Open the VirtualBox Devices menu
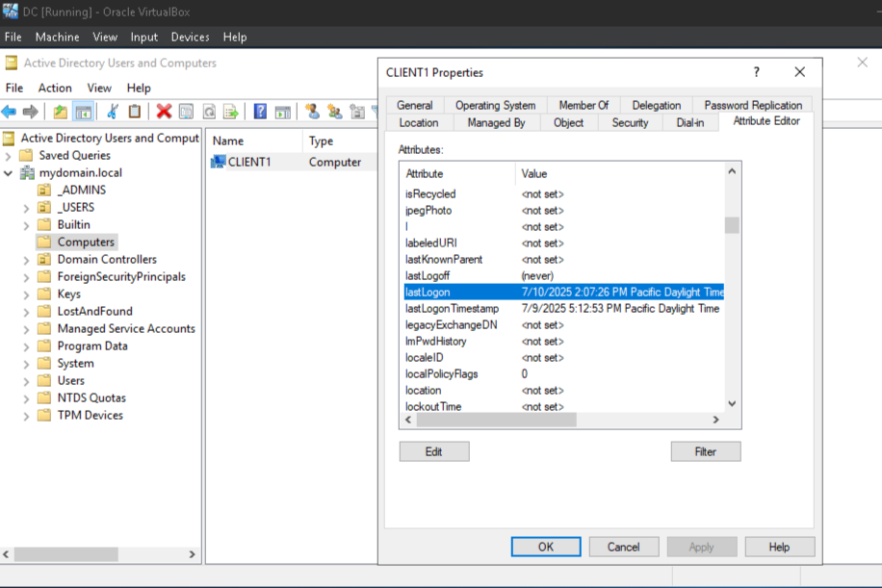This screenshot has width=882, height=588. click(x=190, y=38)
